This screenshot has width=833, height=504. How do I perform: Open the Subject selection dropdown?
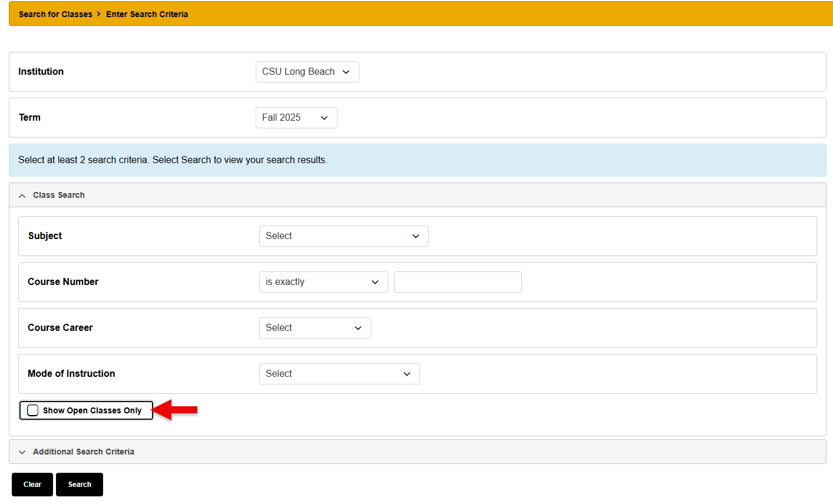(343, 236)
